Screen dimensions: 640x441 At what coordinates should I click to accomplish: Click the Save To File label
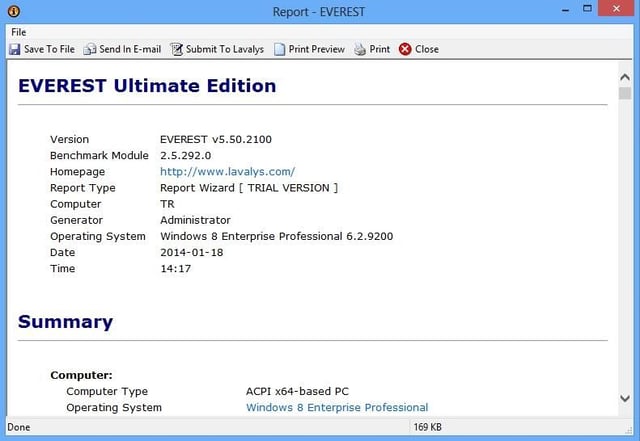pyautogui.click(x=49, y=49)
